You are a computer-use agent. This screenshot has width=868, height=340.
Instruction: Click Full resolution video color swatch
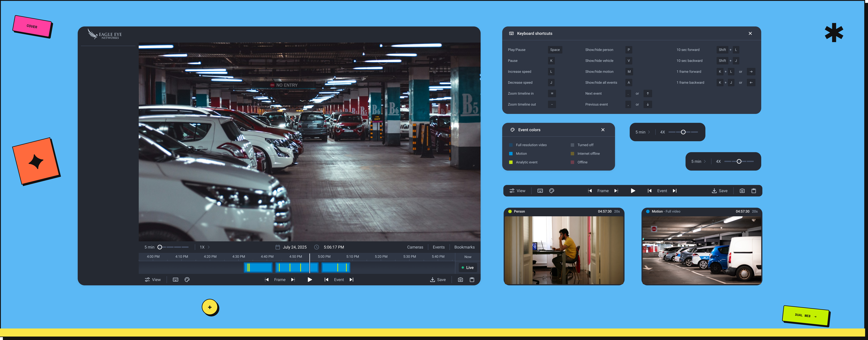[511, 145]
